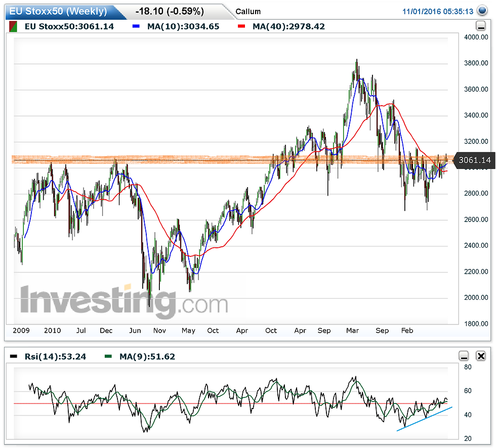Click the 1800.00 price axis label
Screen dimensions: 496x448
coord(476,324)
